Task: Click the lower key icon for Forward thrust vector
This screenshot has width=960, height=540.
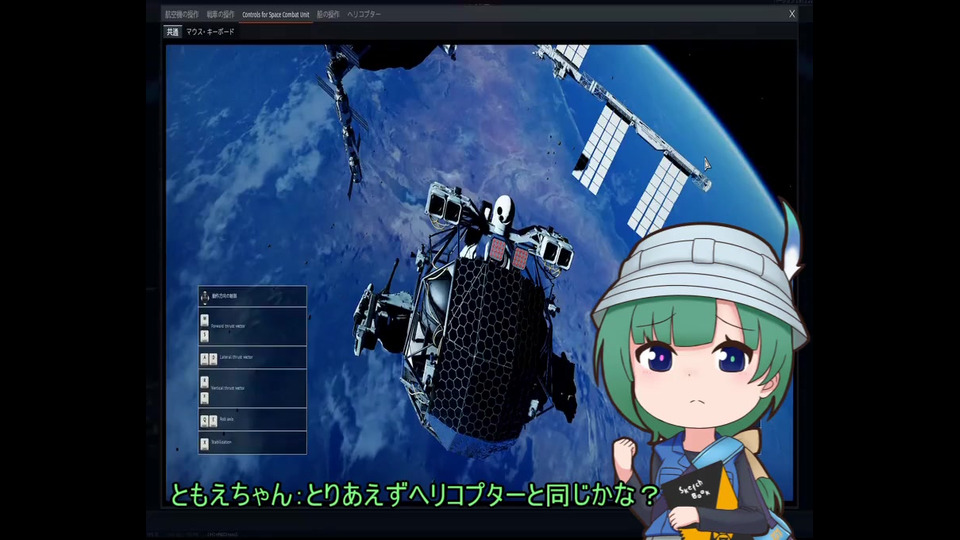Action: 204,336
